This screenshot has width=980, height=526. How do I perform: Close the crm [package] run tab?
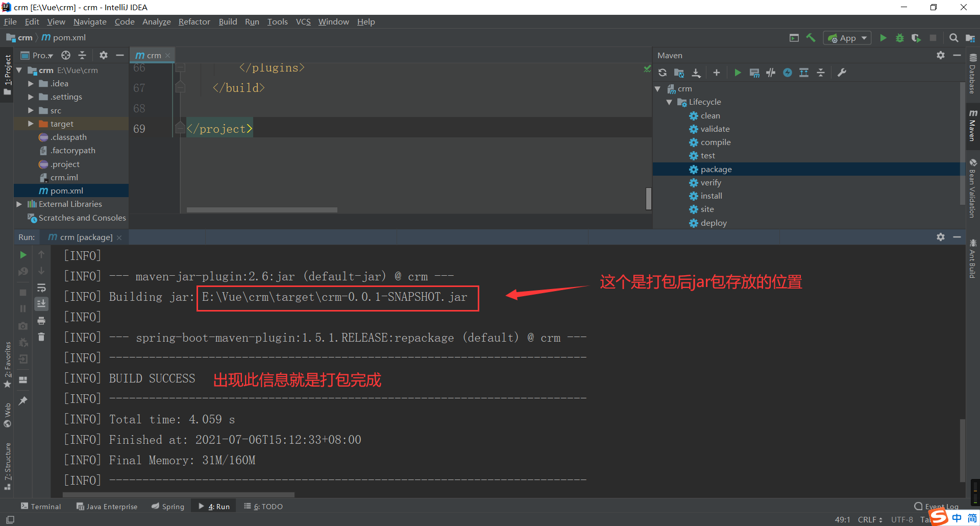[x=119, y=237]
